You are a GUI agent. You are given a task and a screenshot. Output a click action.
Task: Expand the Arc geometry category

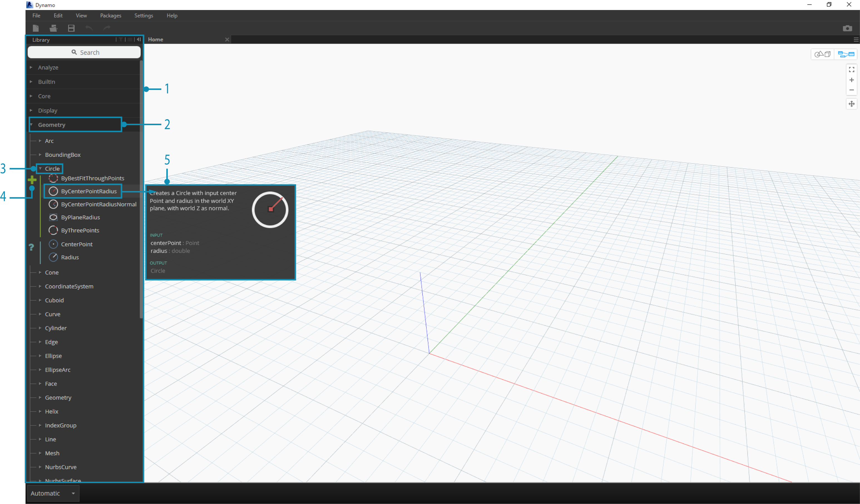[49, 140]
